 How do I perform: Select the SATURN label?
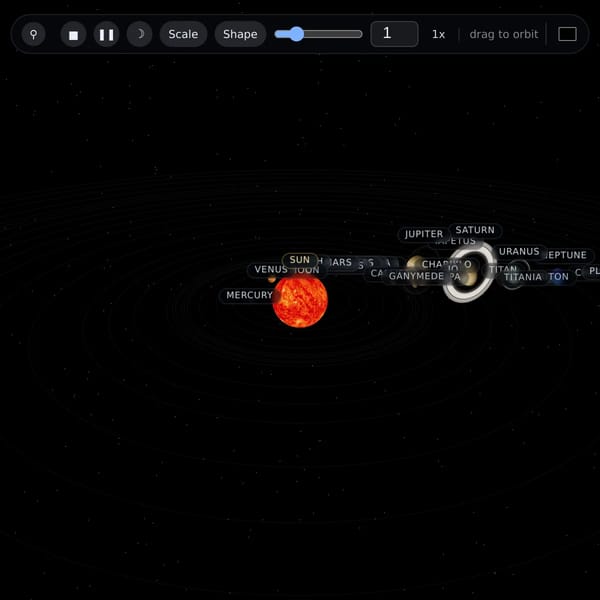[x=475, y=230]
